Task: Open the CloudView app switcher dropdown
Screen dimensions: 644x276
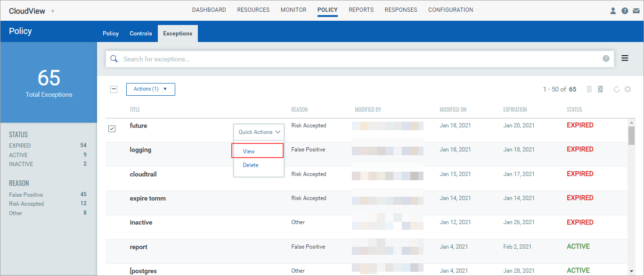Action: [x=52, y=11]
